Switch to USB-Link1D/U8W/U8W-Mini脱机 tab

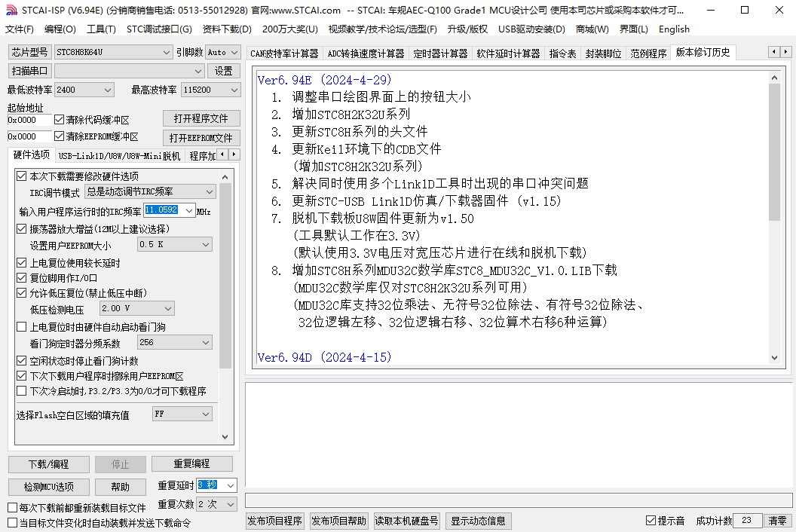(119, 156)
